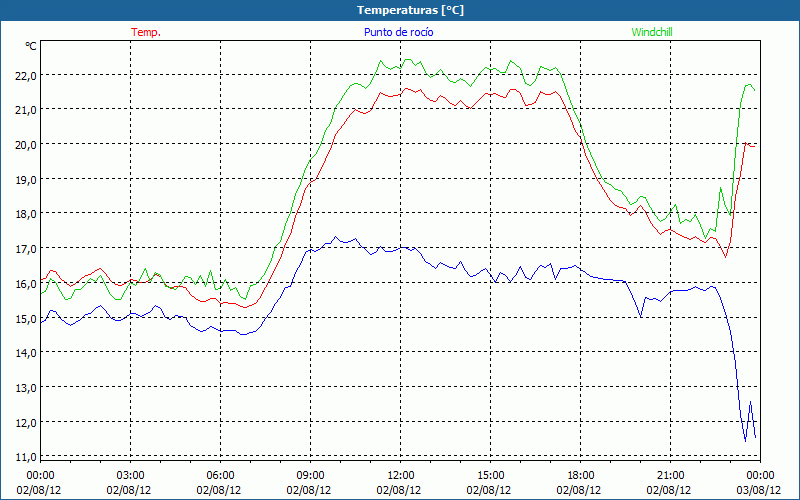Click the 13,0 y-axis value
800x500 pixels.
27,388
